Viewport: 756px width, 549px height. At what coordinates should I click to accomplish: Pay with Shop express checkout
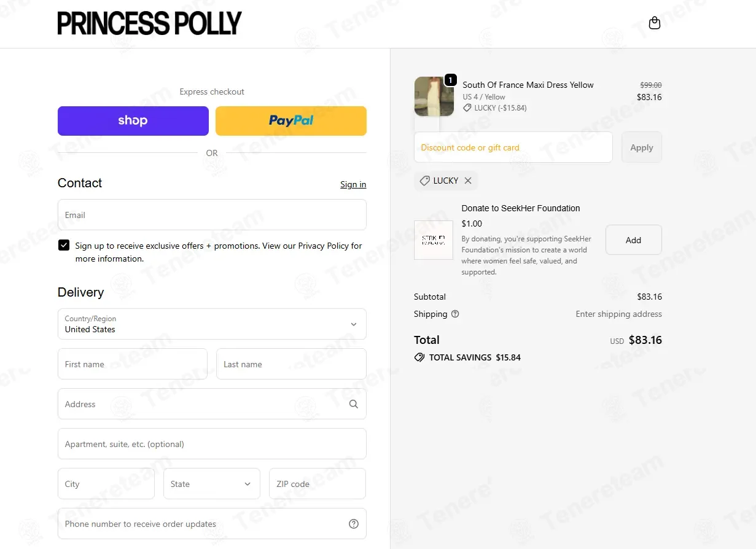(x=133, y=121)
